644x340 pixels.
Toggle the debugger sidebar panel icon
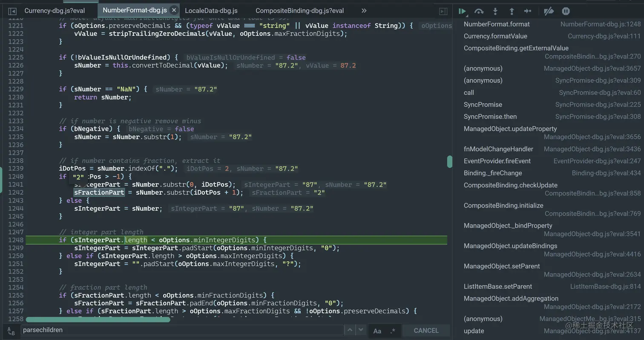pos(443,12)
